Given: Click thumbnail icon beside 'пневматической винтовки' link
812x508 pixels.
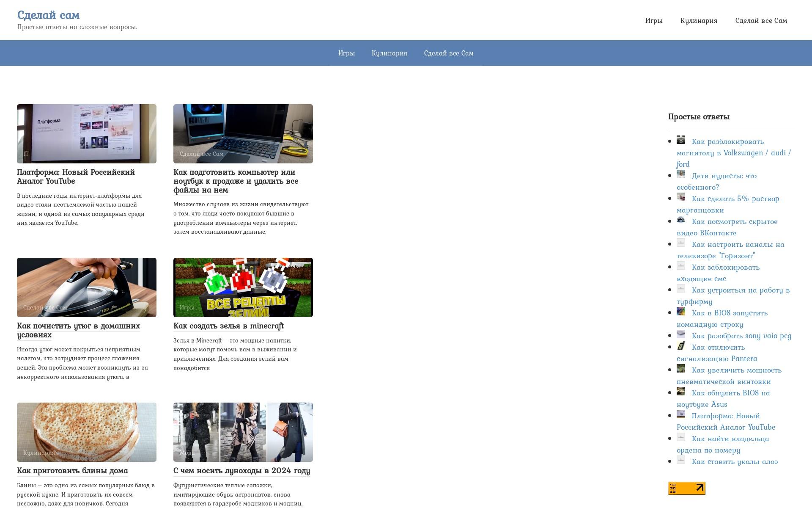Looking at the screenshot, I should pos(680,368).
